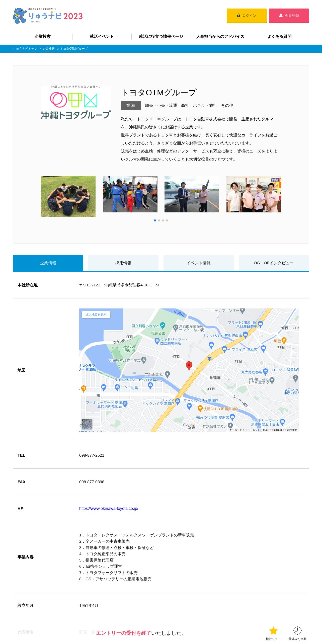Open the 就活イベント menu item
This screenshot has width=322, height=644.
click(102, 37)
